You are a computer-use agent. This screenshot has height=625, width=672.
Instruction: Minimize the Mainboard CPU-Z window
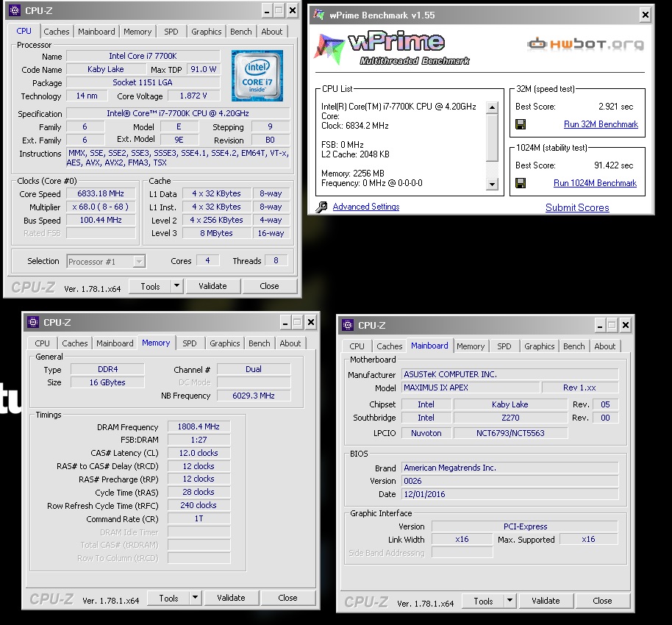coord(600,325)
